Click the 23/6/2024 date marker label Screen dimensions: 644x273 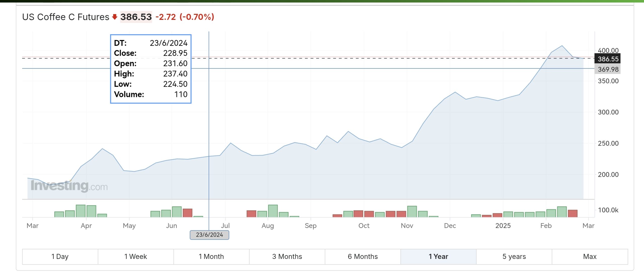pos(209,235)
